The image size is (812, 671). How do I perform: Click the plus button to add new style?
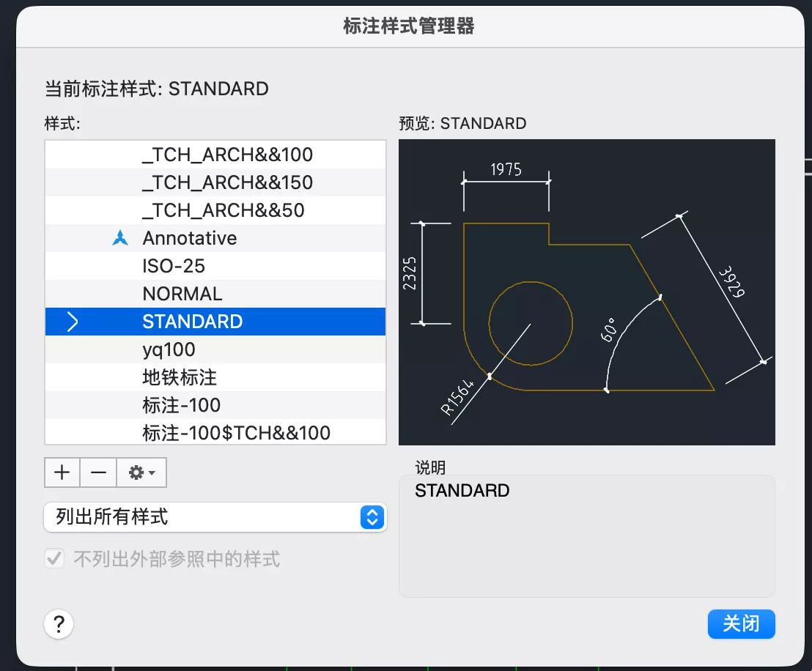[x=62, y=472]
